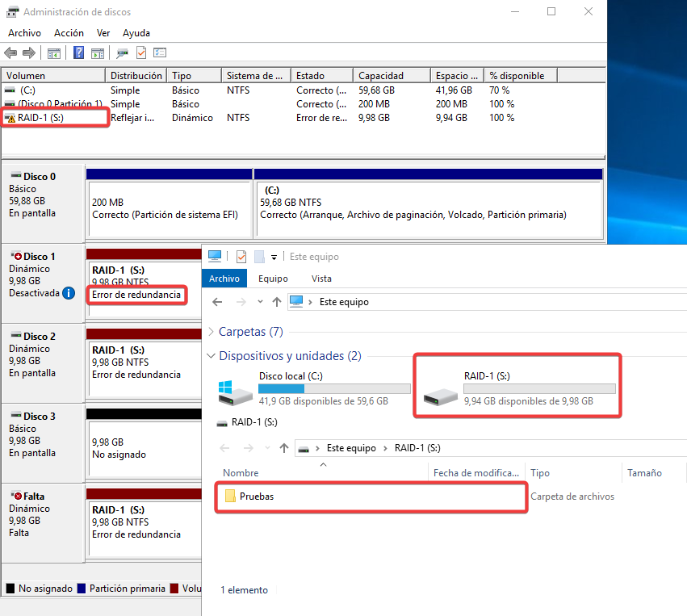Viewport: 687px width, 616px height.
Task: Click the rescan disks toolbar icon
Action: [x=122, y=53]
